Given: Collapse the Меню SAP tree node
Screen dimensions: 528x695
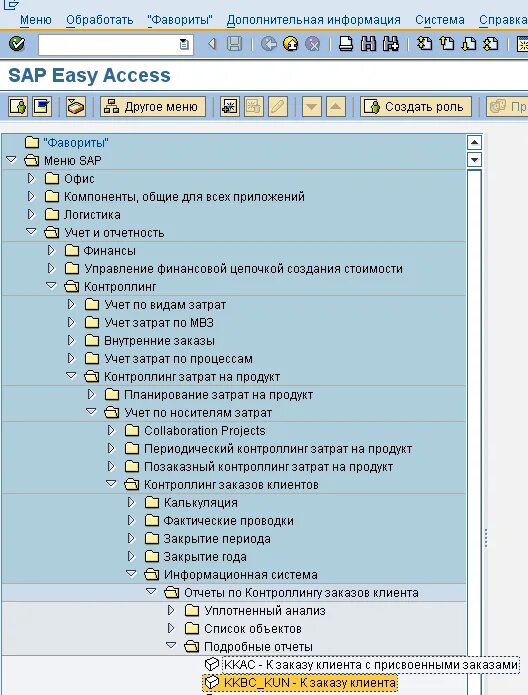Looking at the screenshot, I should [12, 160].
